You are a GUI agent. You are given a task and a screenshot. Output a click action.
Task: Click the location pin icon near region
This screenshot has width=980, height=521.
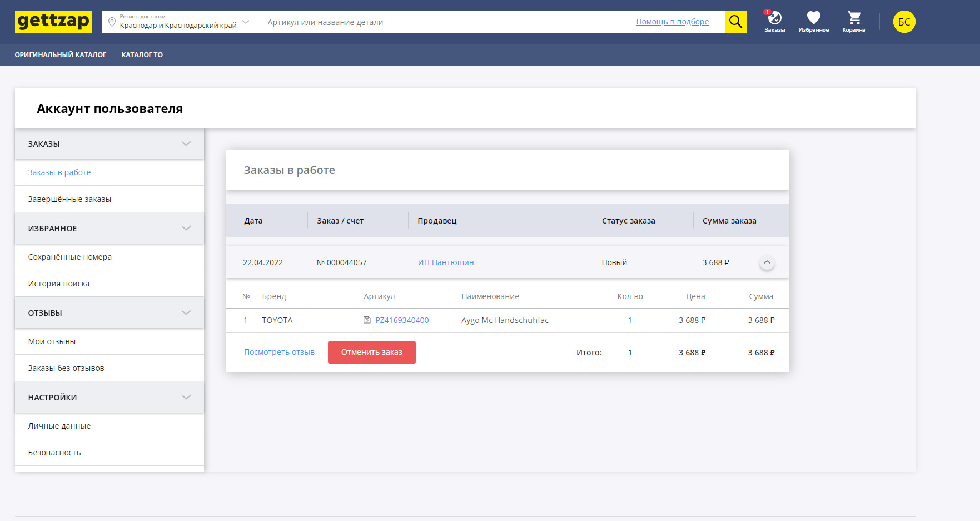(112, 22)
